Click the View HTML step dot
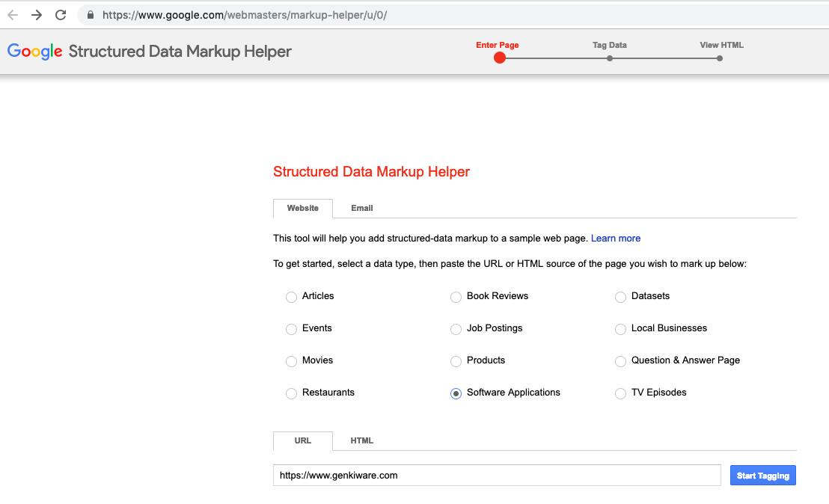This screenshot has height=504, width=829. point(720,58)
